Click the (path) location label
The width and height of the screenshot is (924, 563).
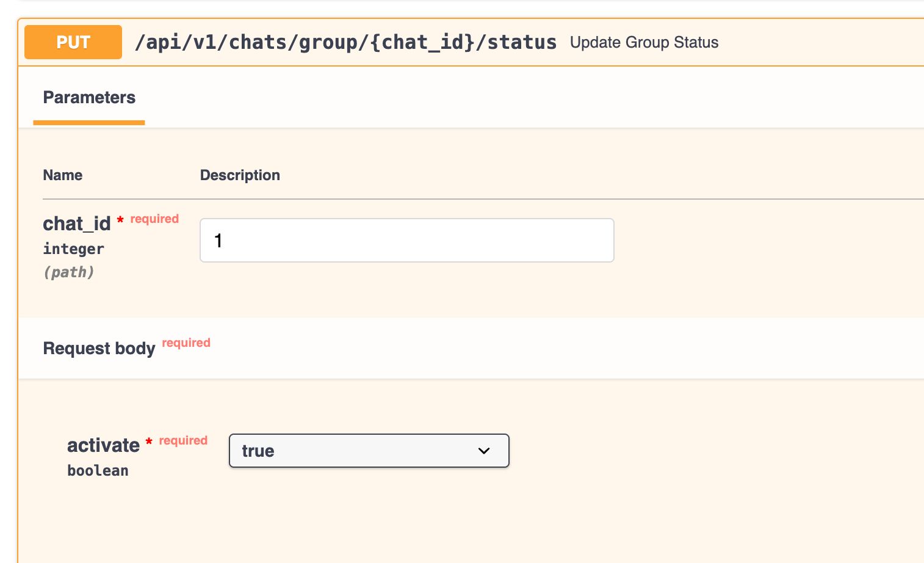(x=68, y=272)
